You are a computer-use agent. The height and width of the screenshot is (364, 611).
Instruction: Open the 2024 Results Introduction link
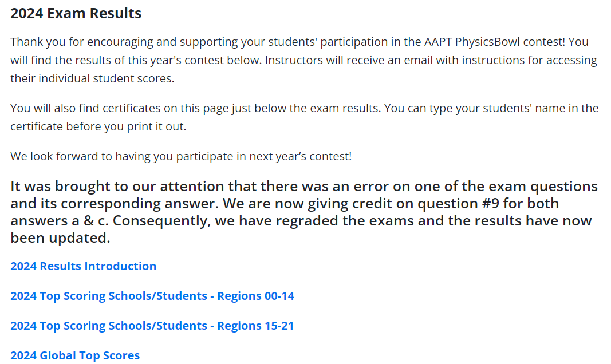coord(84,266)
